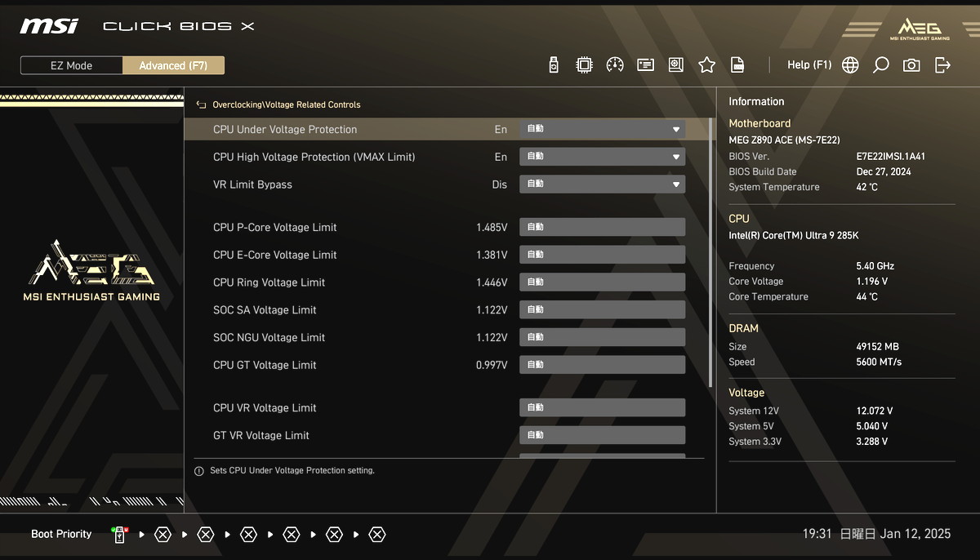Edit SOC SA Voltage Limit field
Image resolution: width=980 pixels, height=560 pixels.
coord(602,310)
